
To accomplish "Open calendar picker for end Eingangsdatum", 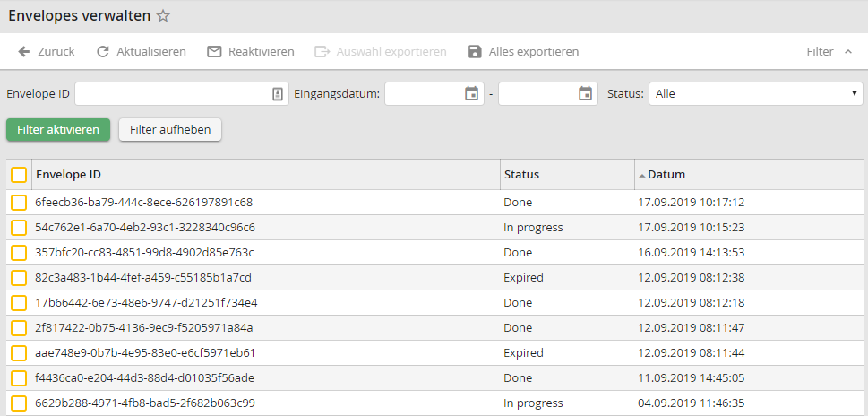I will pos(585,93).
